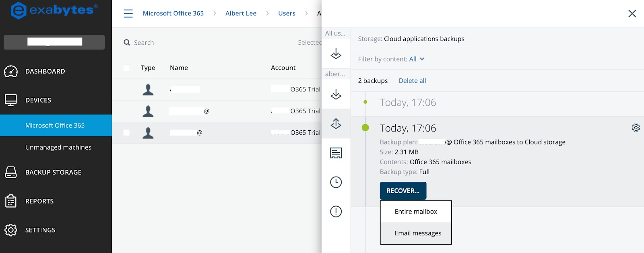Open backup settings gear icon
The width and height of the screenshot is (644, 253).
pos(636,128)
